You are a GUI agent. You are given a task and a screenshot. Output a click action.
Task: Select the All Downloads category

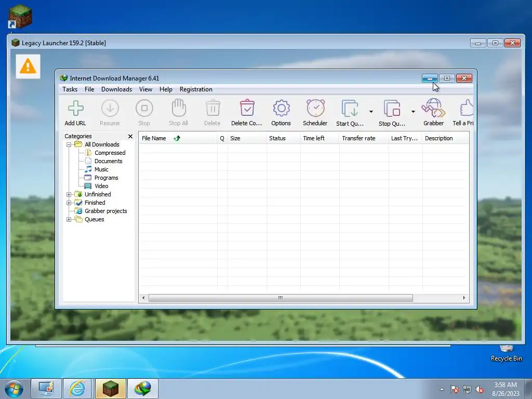(x=102, y=144)
